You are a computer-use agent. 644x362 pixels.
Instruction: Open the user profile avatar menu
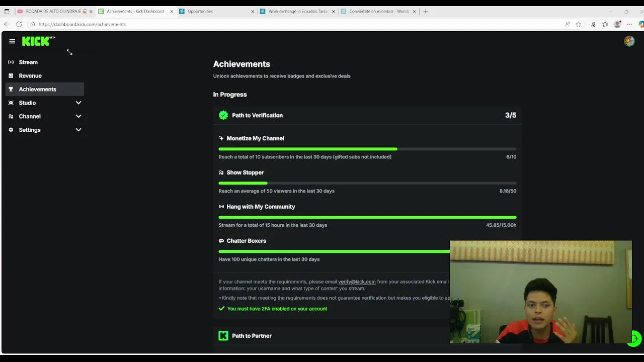(629, 41)
